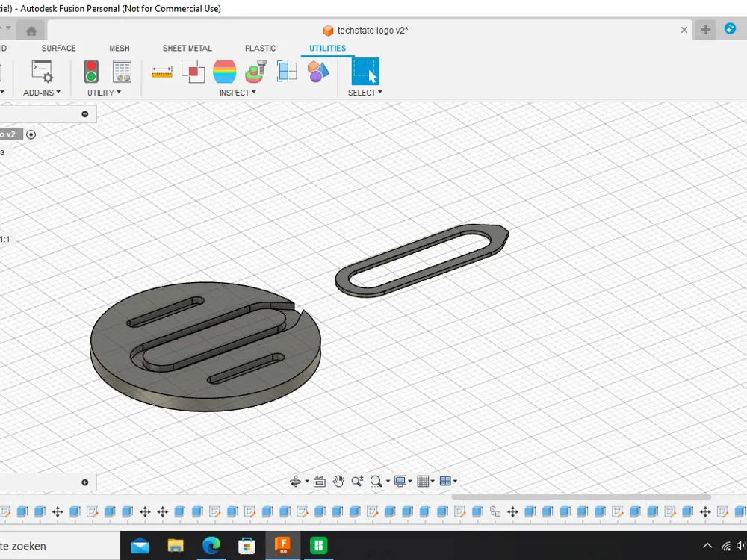The width and height of the screenshot is (747, 560).
Task: Toggle Component Color Cycling
Action: tap(318, 72)
